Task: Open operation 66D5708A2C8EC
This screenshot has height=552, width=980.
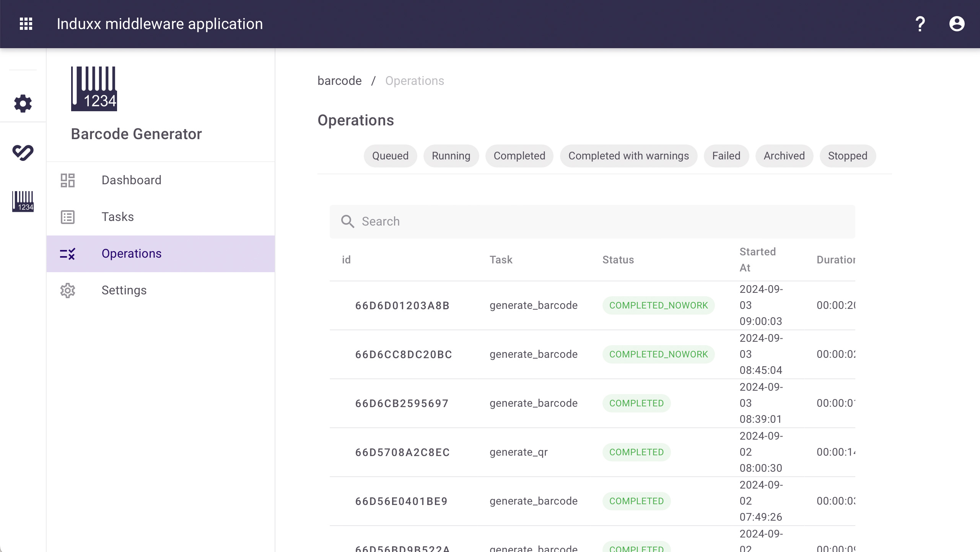Action: [402, 452]
